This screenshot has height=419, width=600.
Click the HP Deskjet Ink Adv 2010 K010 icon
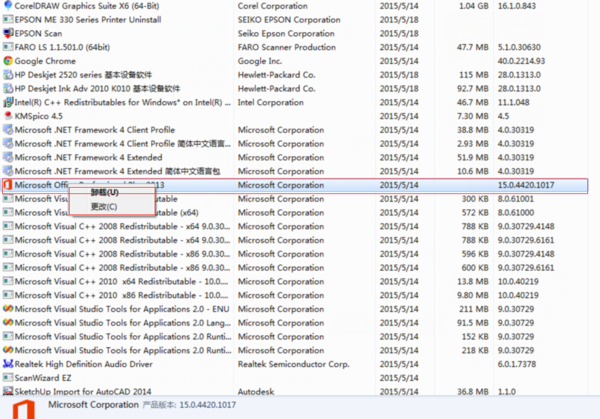(8, 88)
